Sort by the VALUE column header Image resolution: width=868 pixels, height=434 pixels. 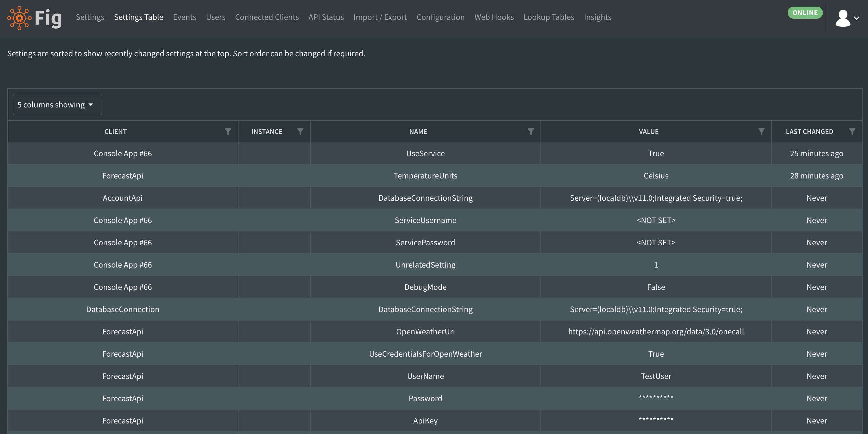pos(649,132)
